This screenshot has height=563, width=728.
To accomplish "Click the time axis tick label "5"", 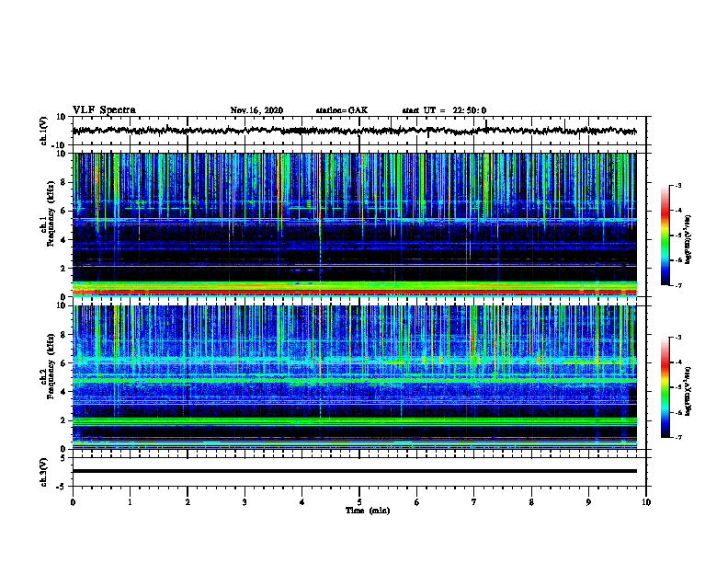I will (359, 502).
